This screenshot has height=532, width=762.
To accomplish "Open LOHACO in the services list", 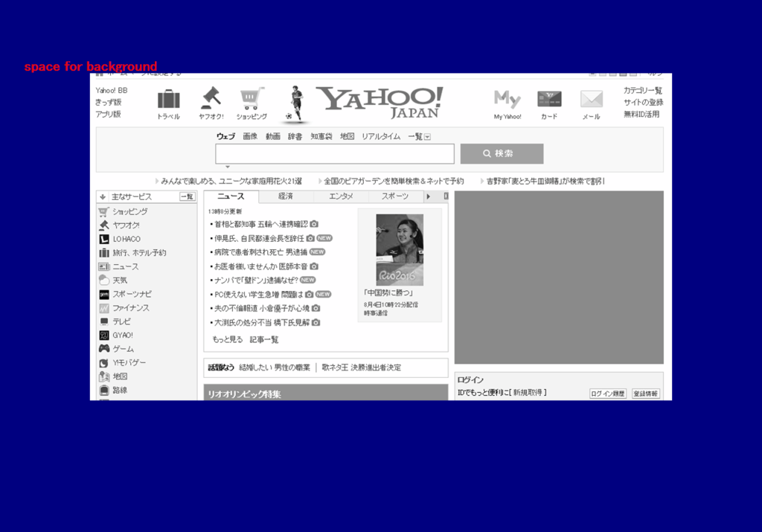I will [x=127, y=239].
